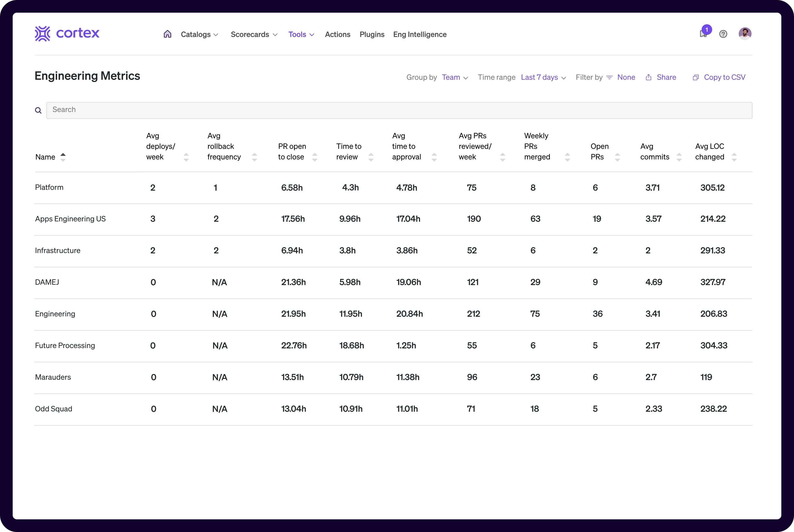This screenshot has width=794, height=532.
Task: Click the Cortex logo icon
Action: (x=43, y=33)
